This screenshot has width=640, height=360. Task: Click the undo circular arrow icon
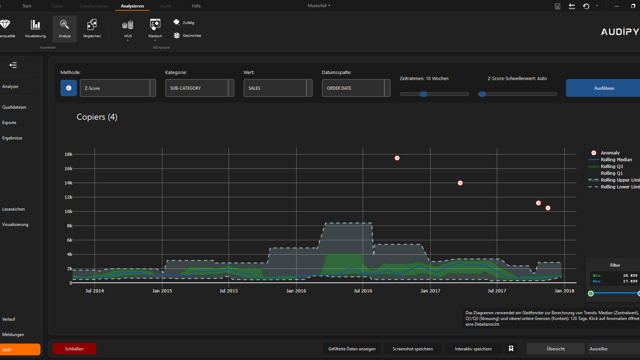point(586,6)
